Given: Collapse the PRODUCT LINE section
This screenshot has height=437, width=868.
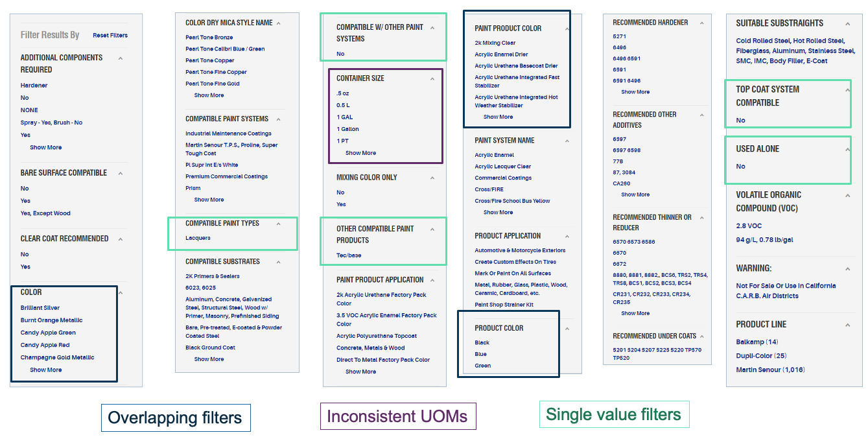Looking at the screenshot, I should tap(848, 324).
